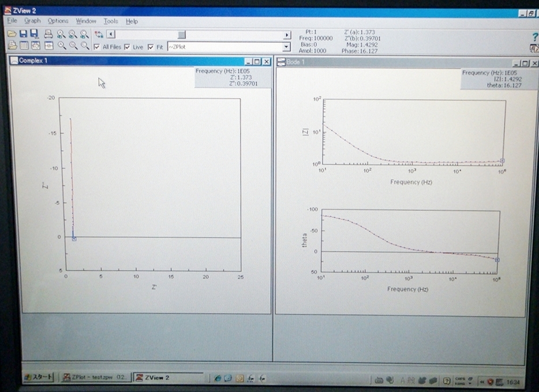
Task: Launch Internet Explorer from quick launch
Action: (x=217, y=378)
